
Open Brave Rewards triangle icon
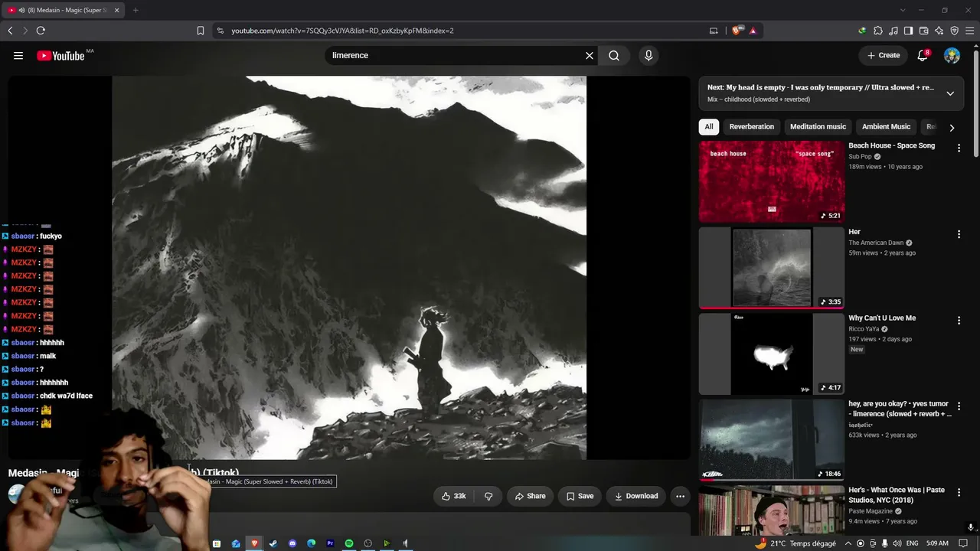[x=753, y=31]
